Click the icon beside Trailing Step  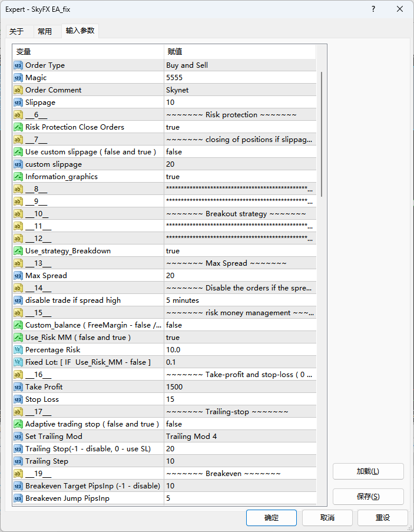click(18, 461)
